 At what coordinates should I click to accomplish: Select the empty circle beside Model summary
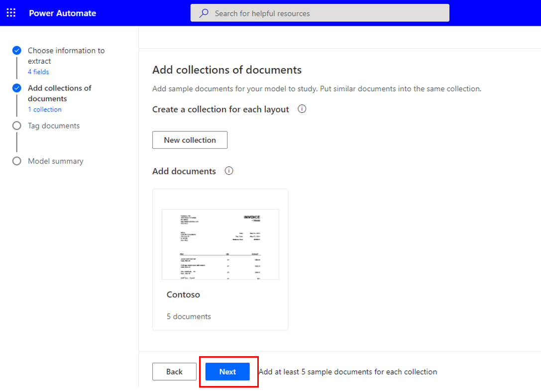click(x=16, y=161)
